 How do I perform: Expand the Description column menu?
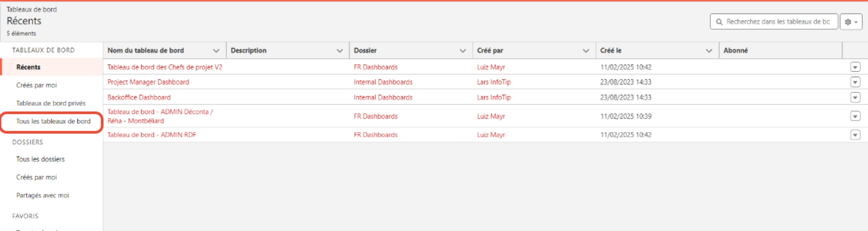pos(339,50)
